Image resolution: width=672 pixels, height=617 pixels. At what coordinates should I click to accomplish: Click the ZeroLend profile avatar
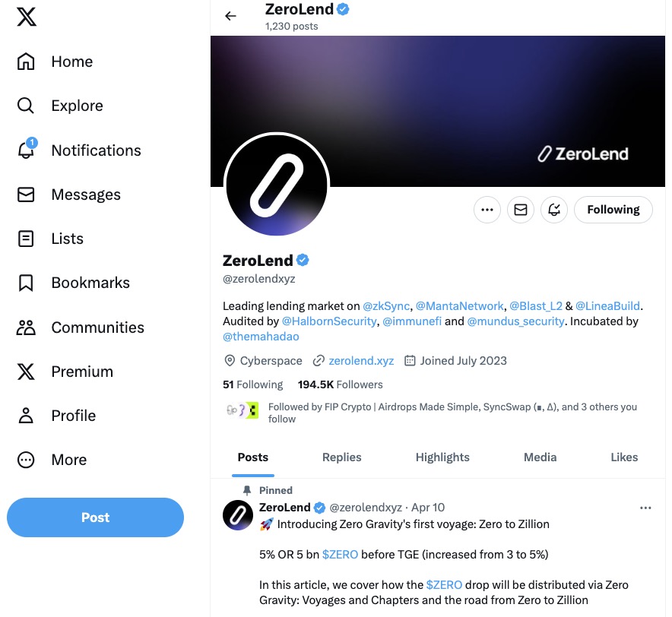277,186
